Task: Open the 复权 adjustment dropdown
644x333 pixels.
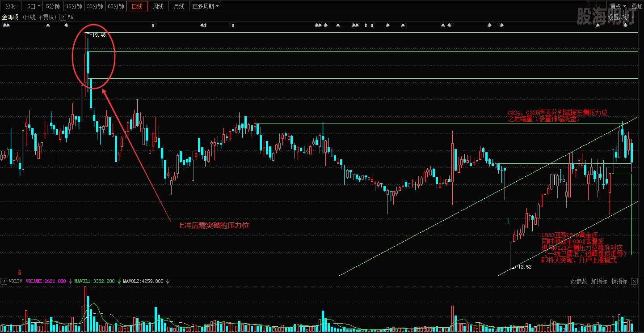Action: (x=618, y=6)
